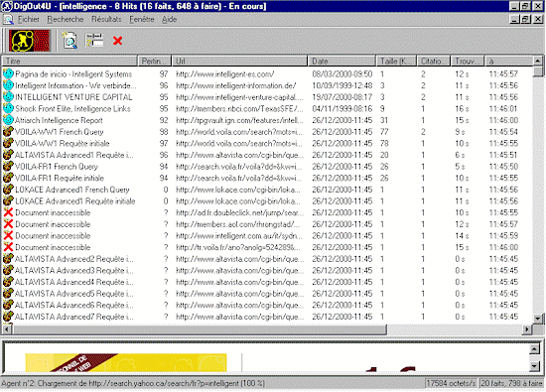This screenshot has height=392, width=546.
Task: Click date cell 08/03/2000-09:50
Action: 342,73
